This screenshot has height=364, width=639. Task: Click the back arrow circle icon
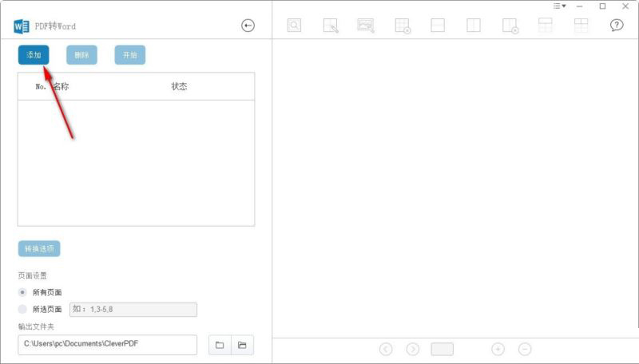coord(248,26)
